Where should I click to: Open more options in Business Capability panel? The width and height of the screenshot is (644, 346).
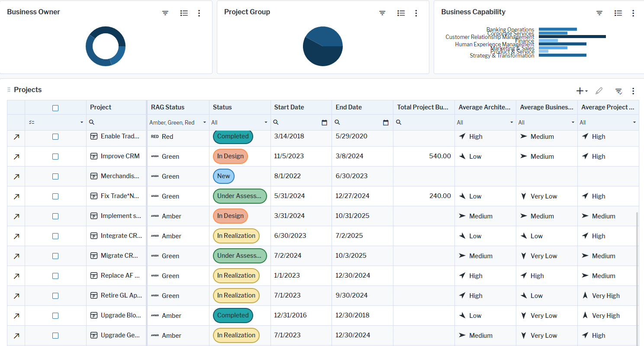633,13
